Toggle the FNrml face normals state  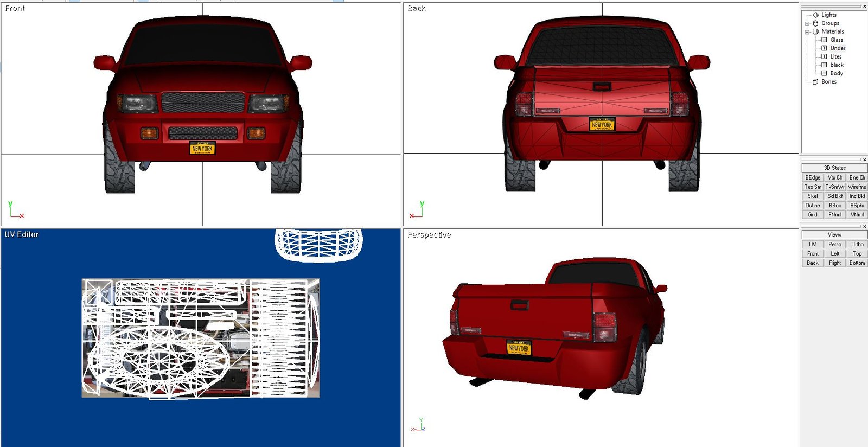pos(835,215)
